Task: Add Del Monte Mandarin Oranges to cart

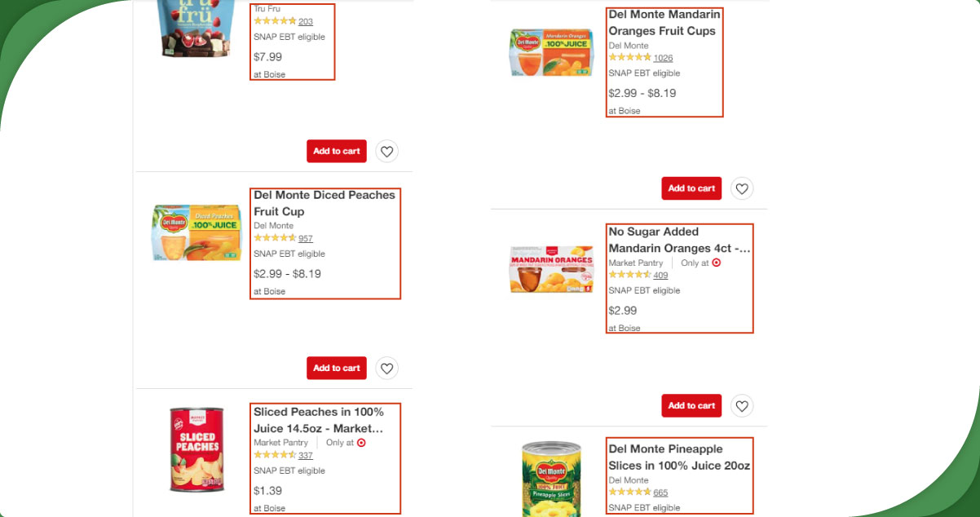Action: (x=691, y=188)
